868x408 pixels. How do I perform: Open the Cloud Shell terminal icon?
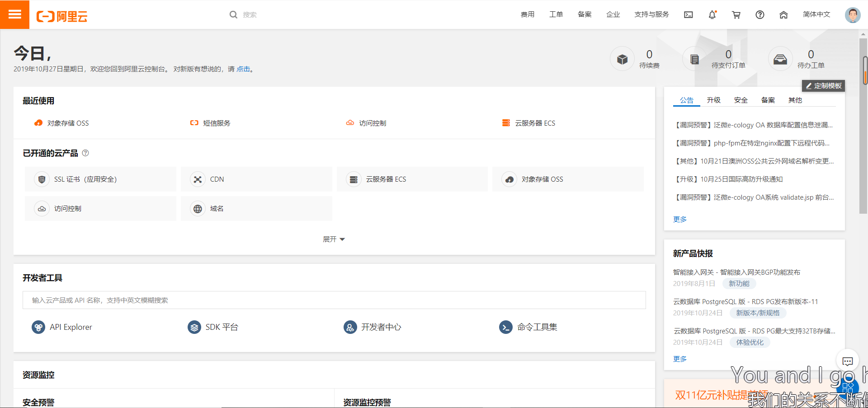tap(689, 14)
